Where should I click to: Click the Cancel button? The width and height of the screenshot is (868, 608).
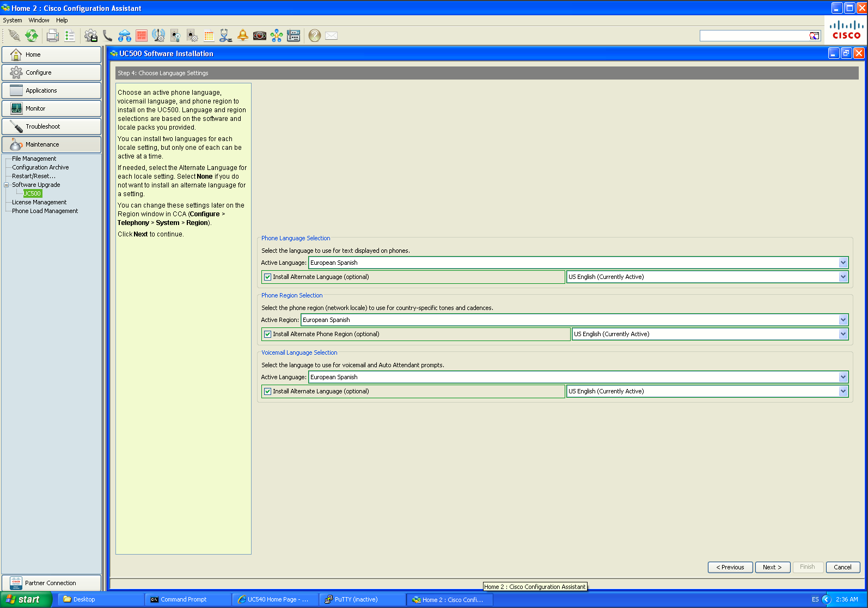(x=843, y=567)
